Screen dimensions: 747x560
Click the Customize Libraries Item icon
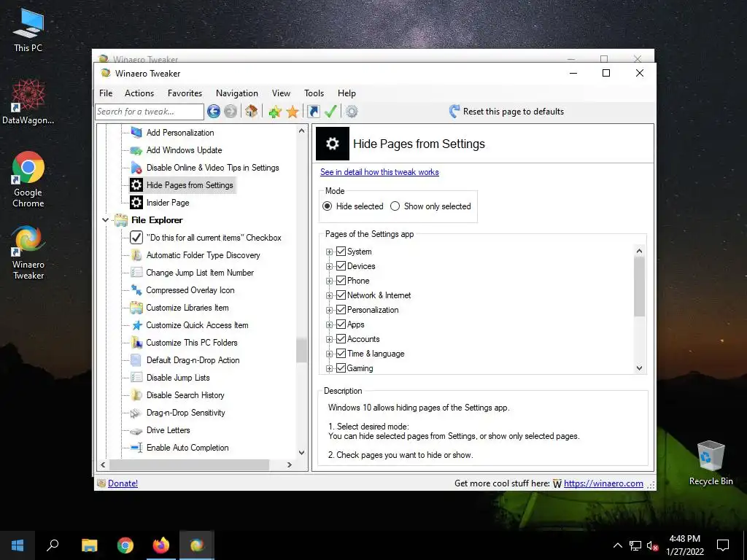(x=136, y=308)
